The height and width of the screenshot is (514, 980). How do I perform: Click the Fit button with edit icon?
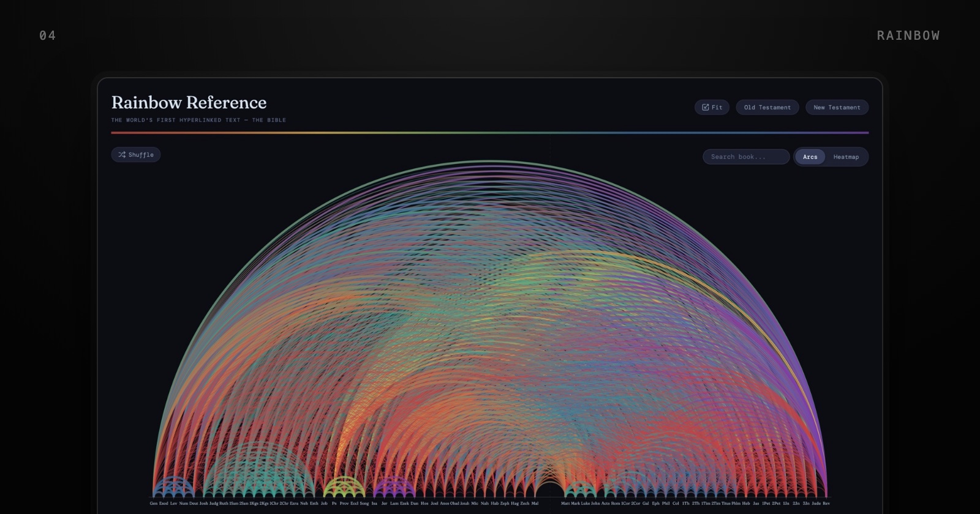(712, 107)
